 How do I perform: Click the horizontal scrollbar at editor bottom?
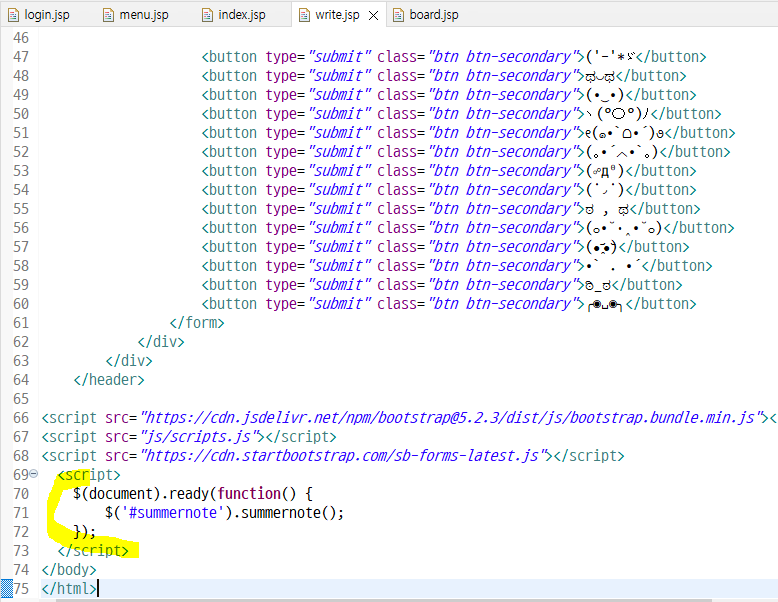click(384, 600)
